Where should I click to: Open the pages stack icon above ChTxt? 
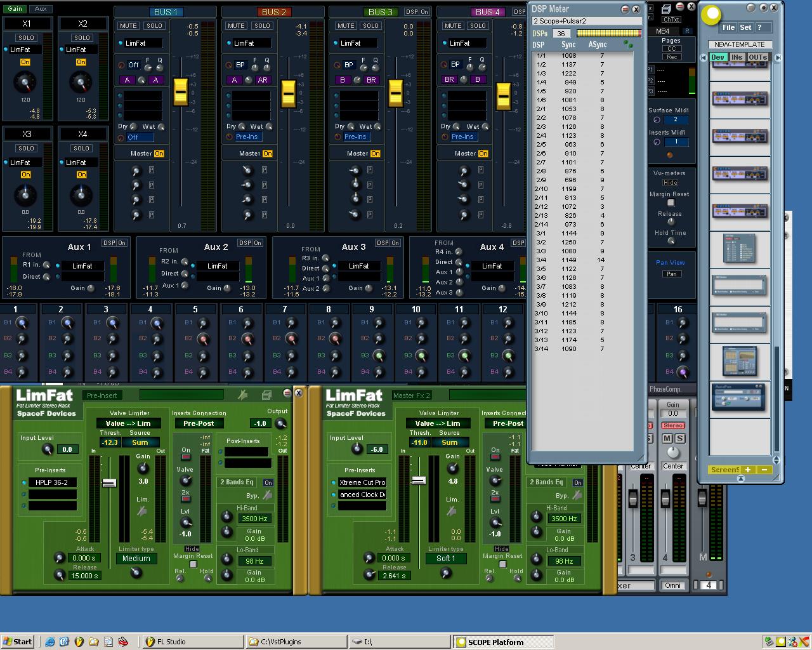(666, 9)
